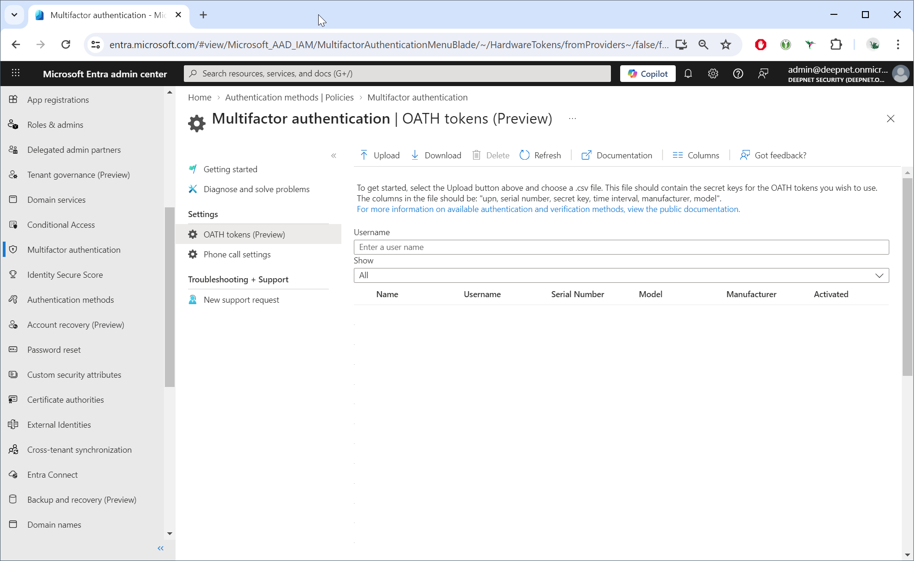
Task: Collapse the left navigation sidebar
Action: pos(161,548)
